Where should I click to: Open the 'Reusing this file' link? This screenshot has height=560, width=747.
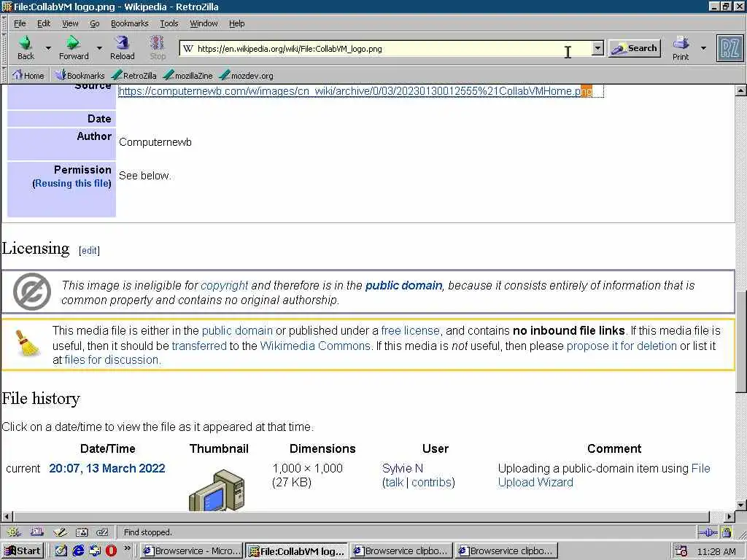(72, 183)
